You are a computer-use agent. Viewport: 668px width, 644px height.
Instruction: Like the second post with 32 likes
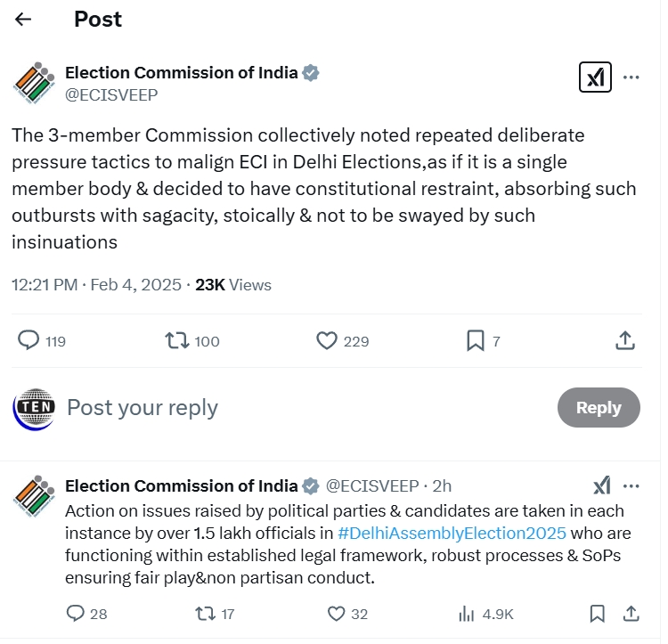pos(336,613)
